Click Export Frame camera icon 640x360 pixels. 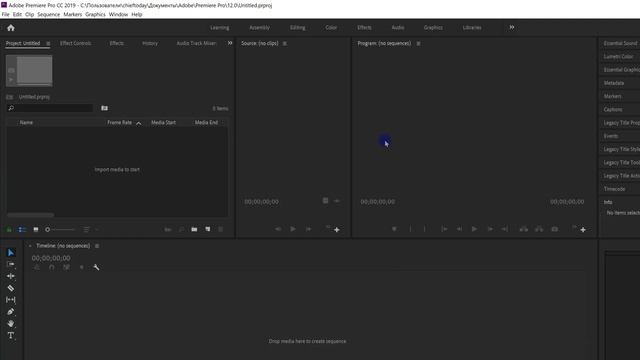pyautogui.click(x=555, y=229)
